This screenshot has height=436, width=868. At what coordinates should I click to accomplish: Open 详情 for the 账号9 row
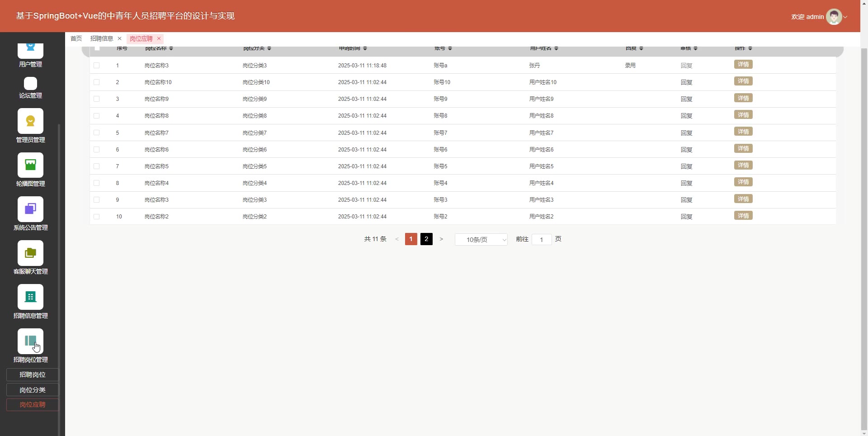[743, 98]
